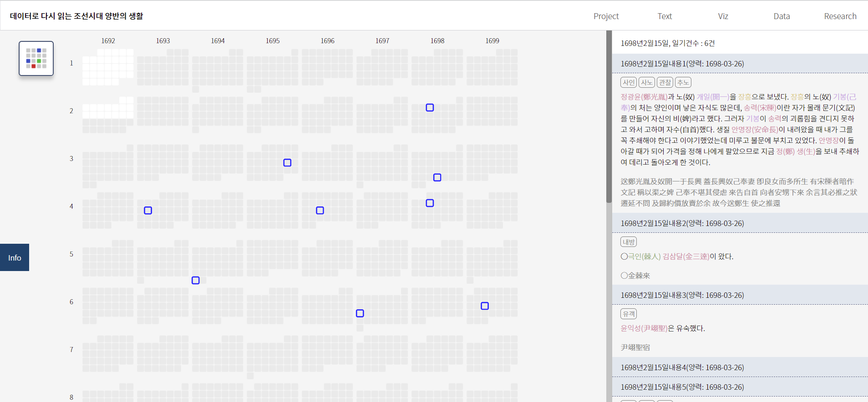Navigate to the Research page
The image size is (868, 402).
[840, 16]
